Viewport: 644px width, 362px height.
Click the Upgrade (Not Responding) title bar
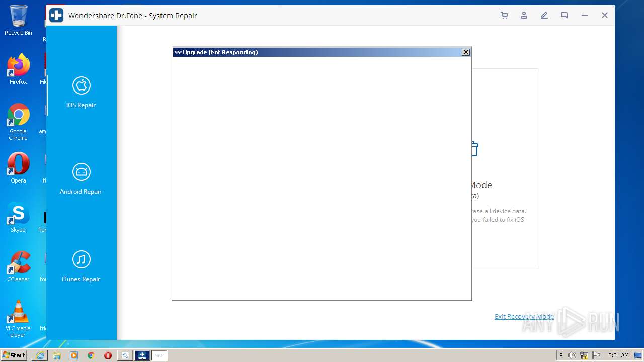[321, 52]
